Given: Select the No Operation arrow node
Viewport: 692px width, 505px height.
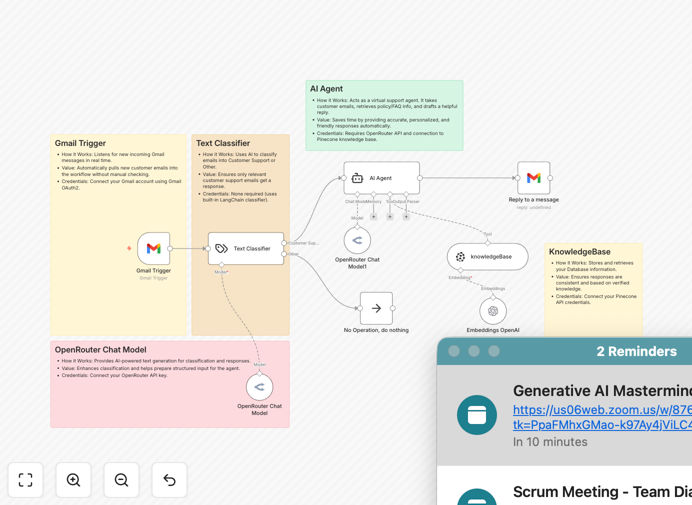Looking at the screenshot, I should [x=376, y=308].
